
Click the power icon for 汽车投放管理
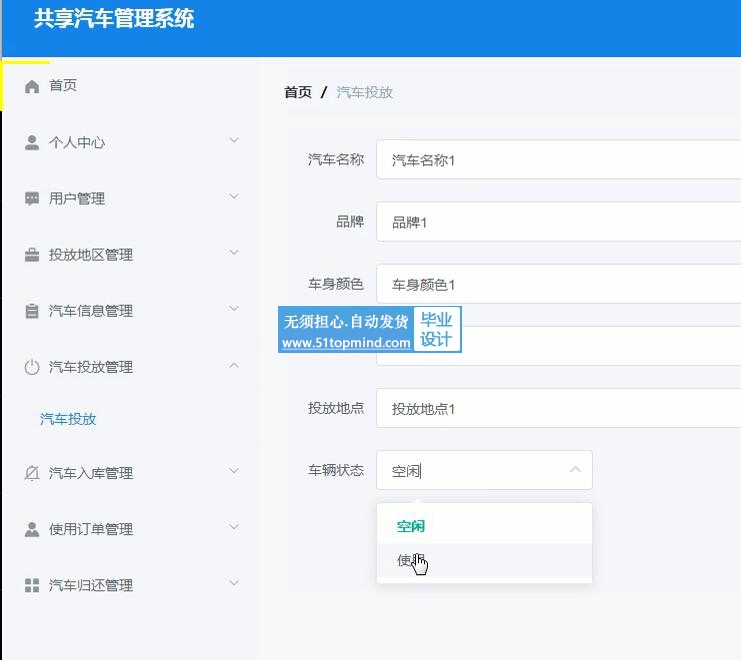click(x=32, y=367)
